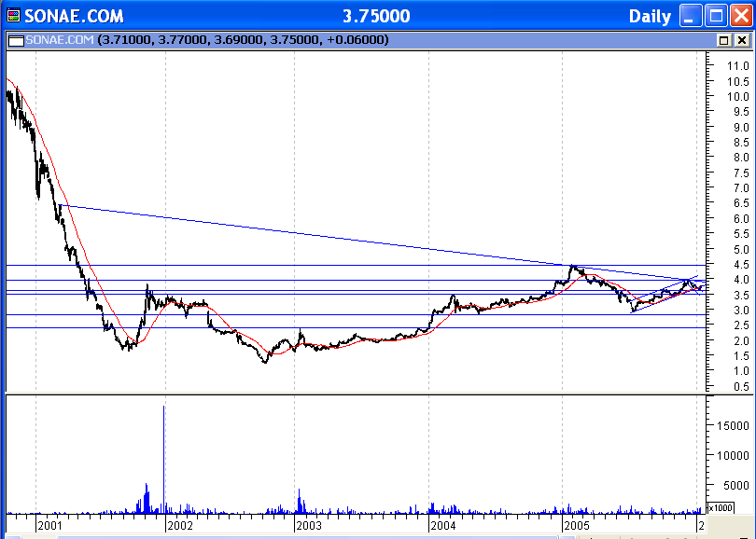Click the inner chart window menu icon

[16, 40]
